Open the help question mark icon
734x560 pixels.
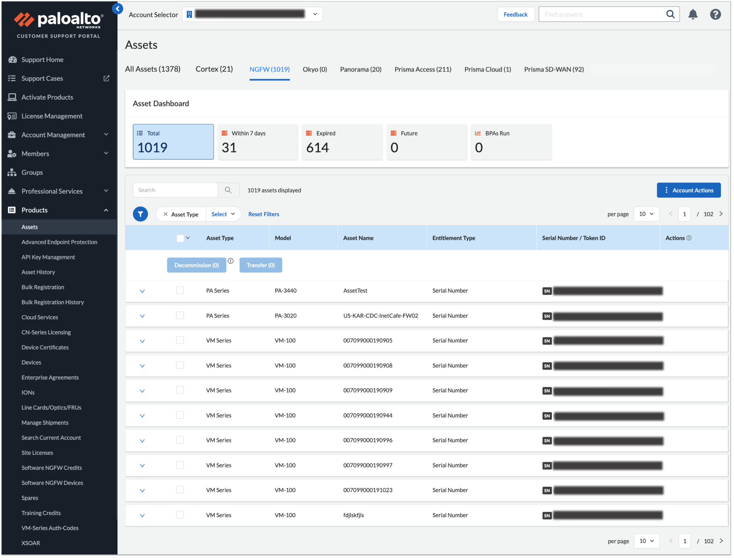pos(715,15)
